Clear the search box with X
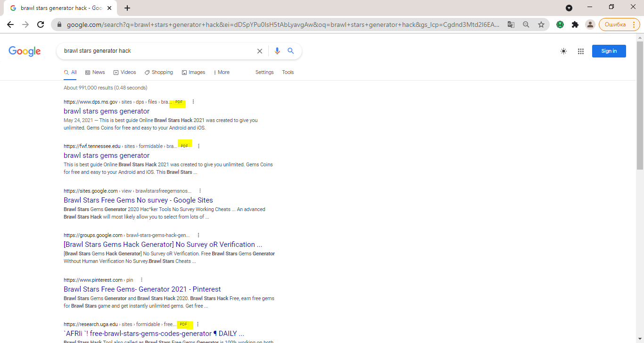 point(259,51)
